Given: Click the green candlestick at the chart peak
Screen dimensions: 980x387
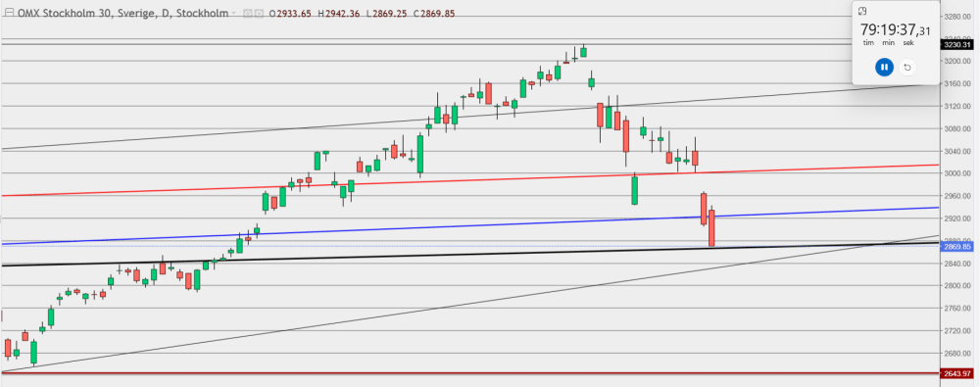Looking at the screenshot, I should click(583, 52).
